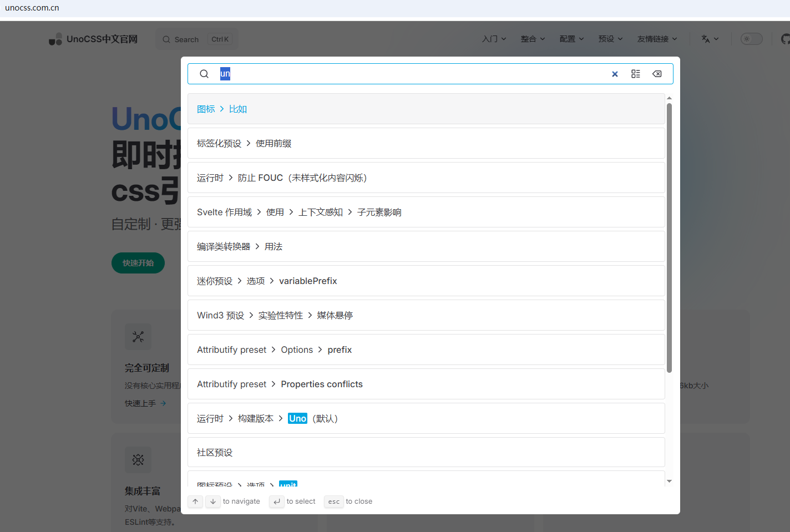Open the 预设 menu
790x532 pixels.
[611, 39]
